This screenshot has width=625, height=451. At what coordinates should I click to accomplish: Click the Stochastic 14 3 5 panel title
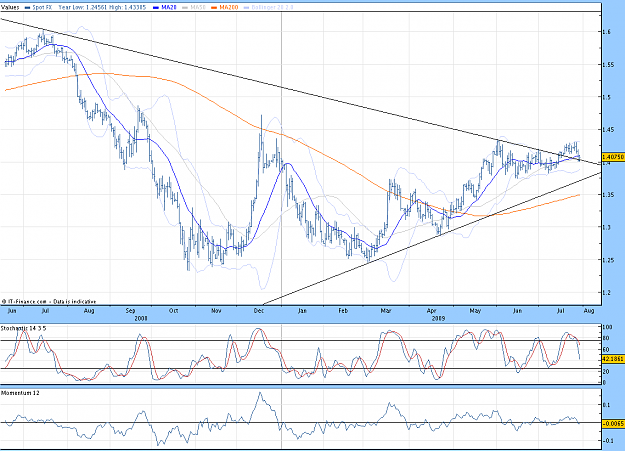pyautogui.click(x=23, y=328)
